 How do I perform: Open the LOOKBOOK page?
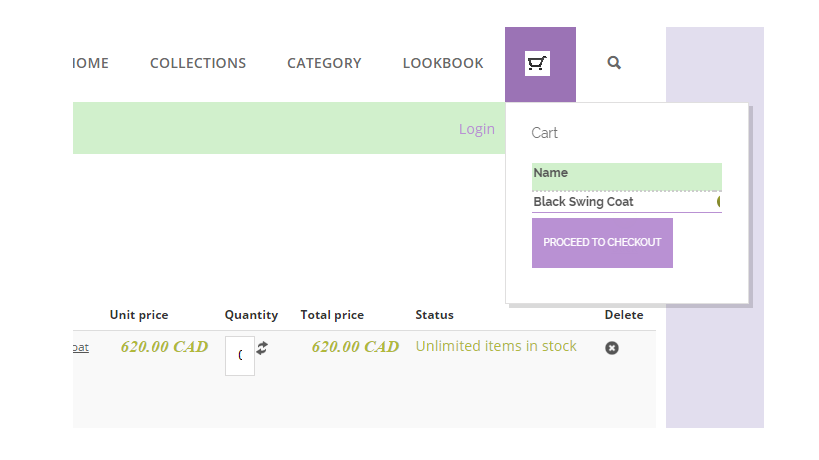(443, 63)
